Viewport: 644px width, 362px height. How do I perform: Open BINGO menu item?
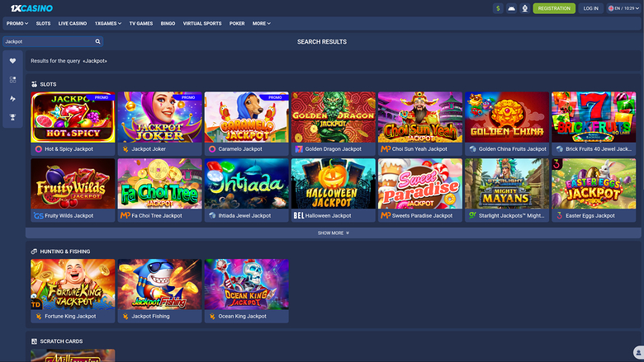168,24
